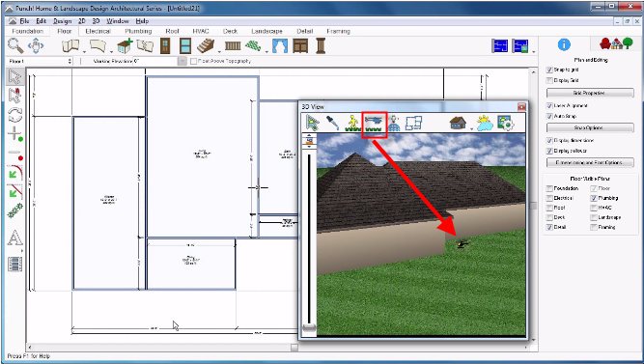Toggle Display callouts checkbox

[x=549, y=151]
